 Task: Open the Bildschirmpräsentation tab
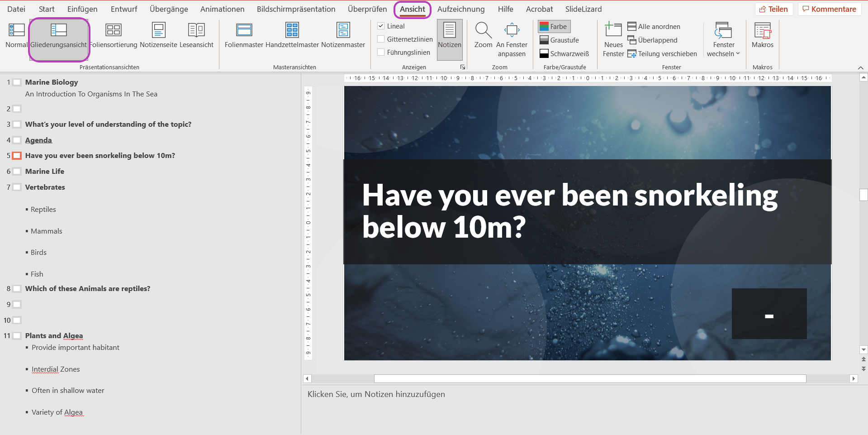pos(296,9)
